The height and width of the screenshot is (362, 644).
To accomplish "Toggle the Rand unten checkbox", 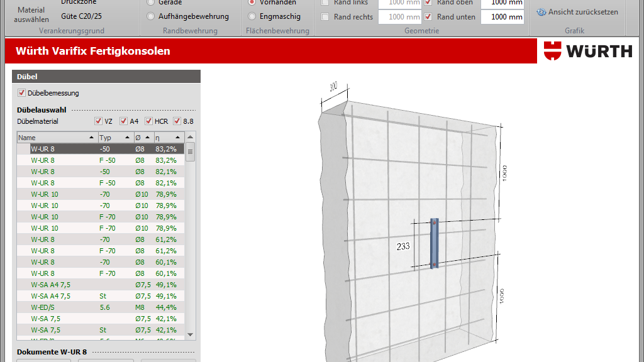I will 428,17.
